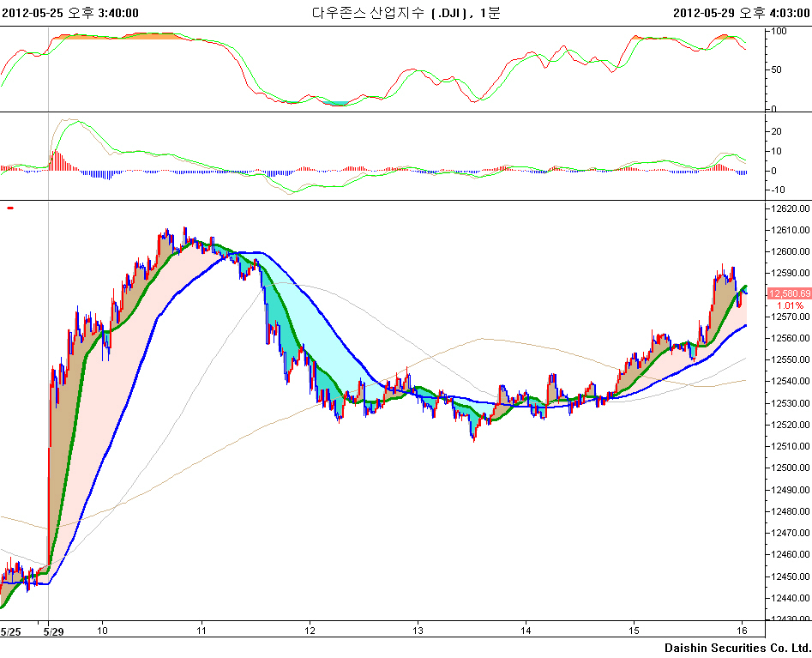Click the end date 2012-05-29 timestamp
Viewport: 812px width, 658px height.
tap(741, 12)
